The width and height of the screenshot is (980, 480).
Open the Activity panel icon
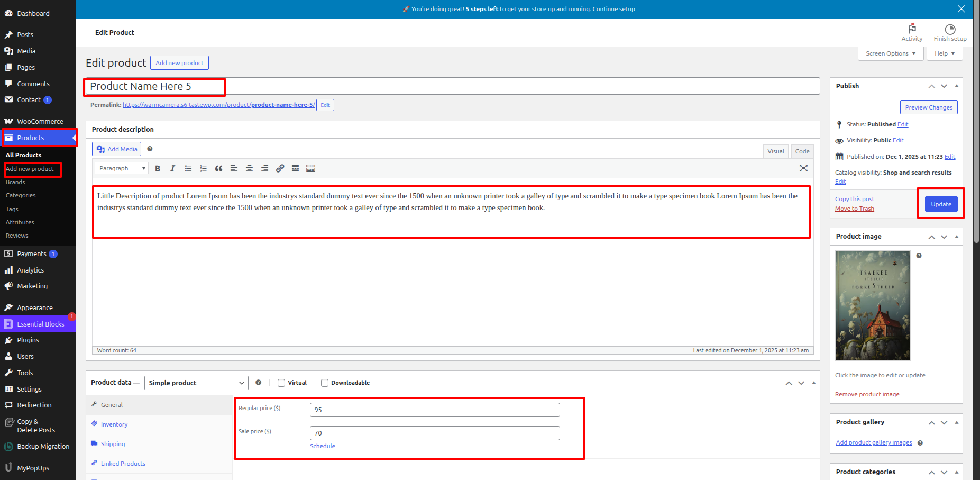click(912, 32)
